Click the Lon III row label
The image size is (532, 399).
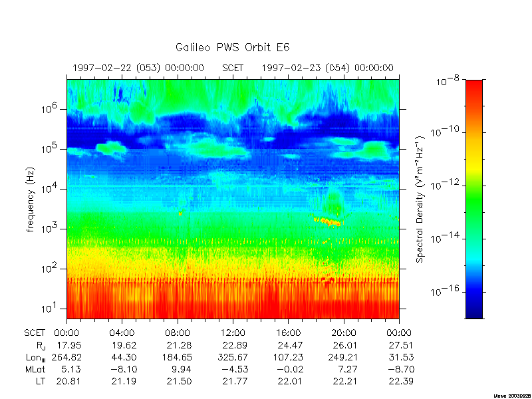36,358
